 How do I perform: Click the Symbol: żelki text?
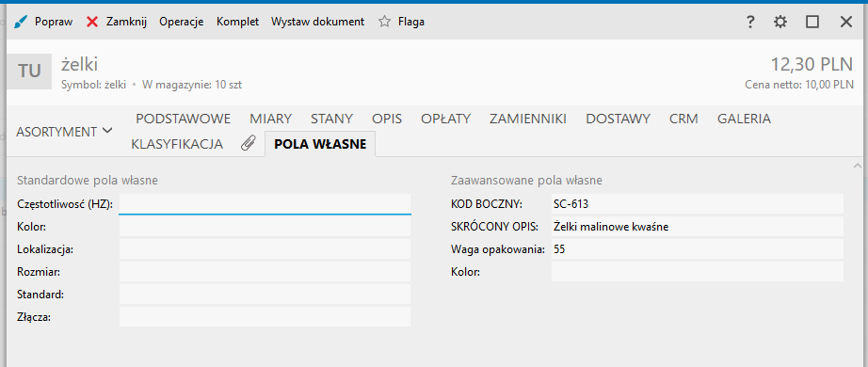(x=93, y=86)
